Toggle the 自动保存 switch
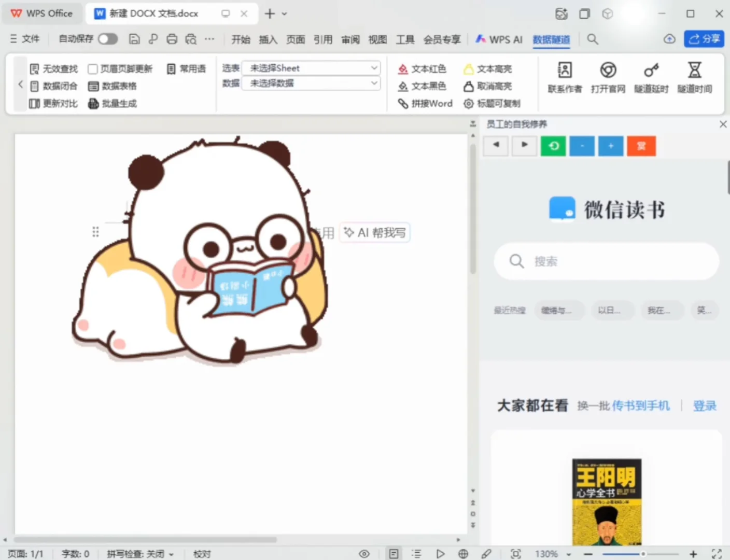The height and width of the screenshot is (560, 730). click(x=108, y=39)
